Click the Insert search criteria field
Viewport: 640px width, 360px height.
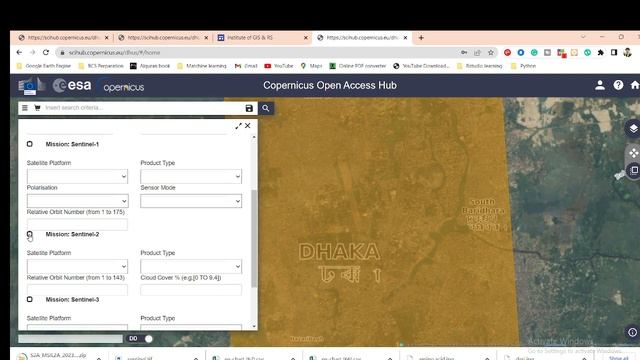(x=143, y=108)
